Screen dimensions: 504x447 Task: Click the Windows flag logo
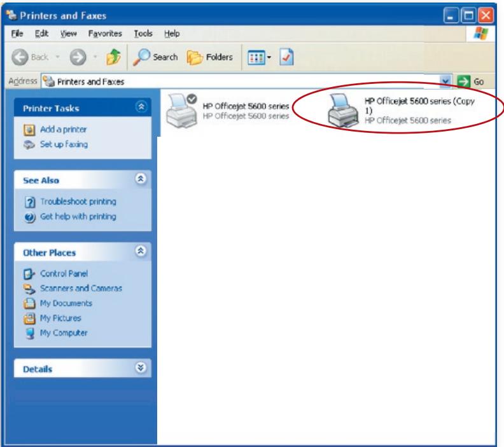(x=481, y=34)
